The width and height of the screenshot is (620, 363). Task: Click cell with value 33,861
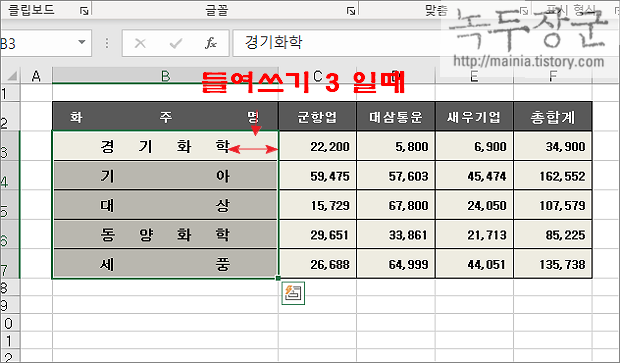point(396,234)
